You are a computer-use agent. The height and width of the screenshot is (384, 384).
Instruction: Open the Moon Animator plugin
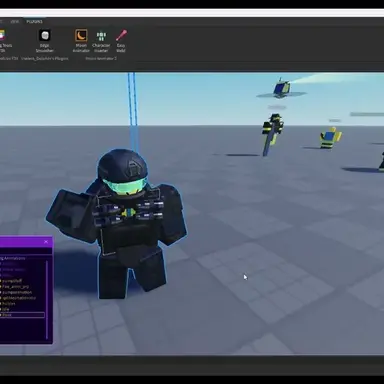pos(81,41)
